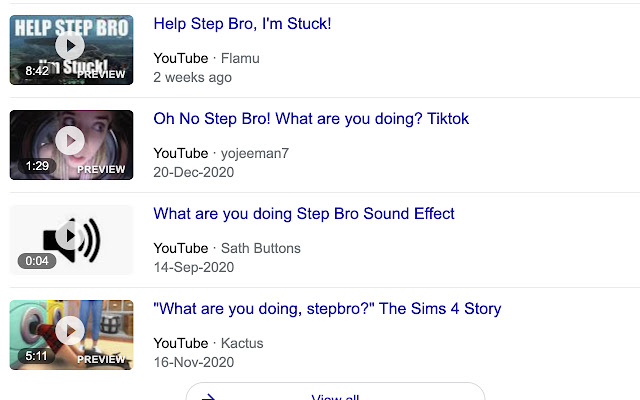The height and width of the screenshot is (400, 640).
Task: Click the View all button
Action: click(335, 396)
